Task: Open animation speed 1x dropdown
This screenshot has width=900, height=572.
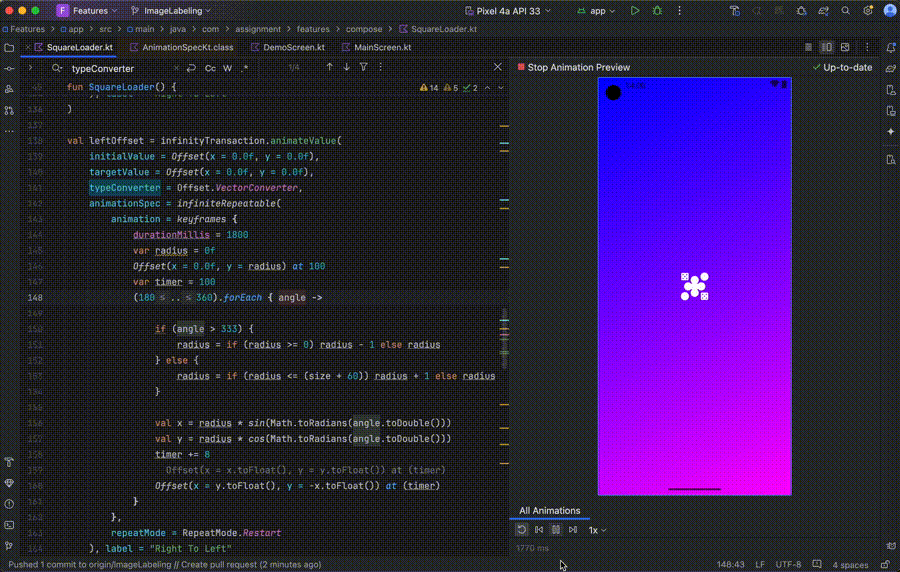Action: tap(597, 530)
